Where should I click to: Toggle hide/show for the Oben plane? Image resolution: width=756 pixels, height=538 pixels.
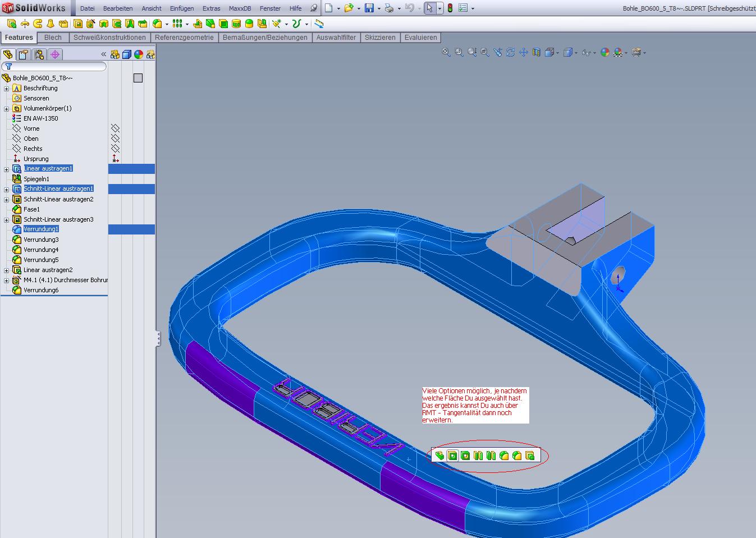pos(115,139)
